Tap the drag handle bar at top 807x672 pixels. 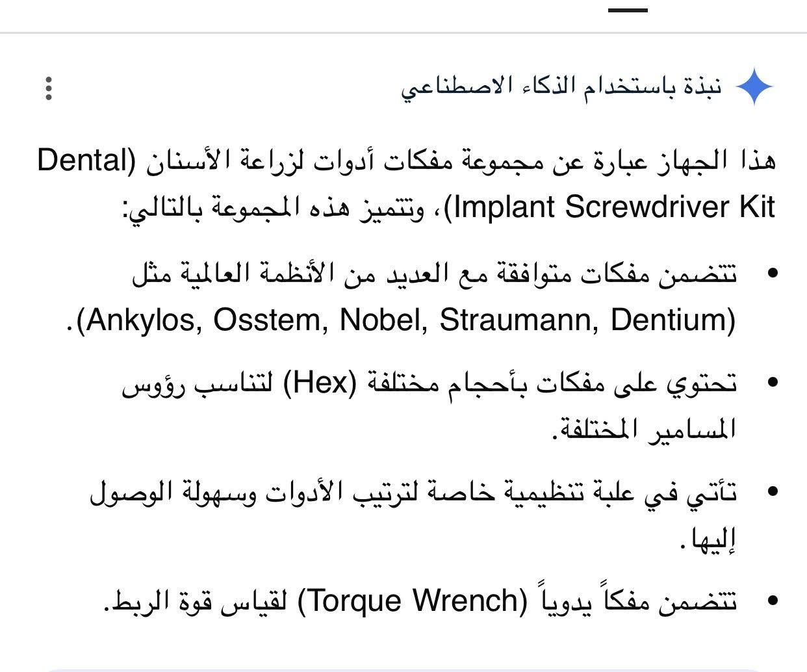tap(628, 10)
